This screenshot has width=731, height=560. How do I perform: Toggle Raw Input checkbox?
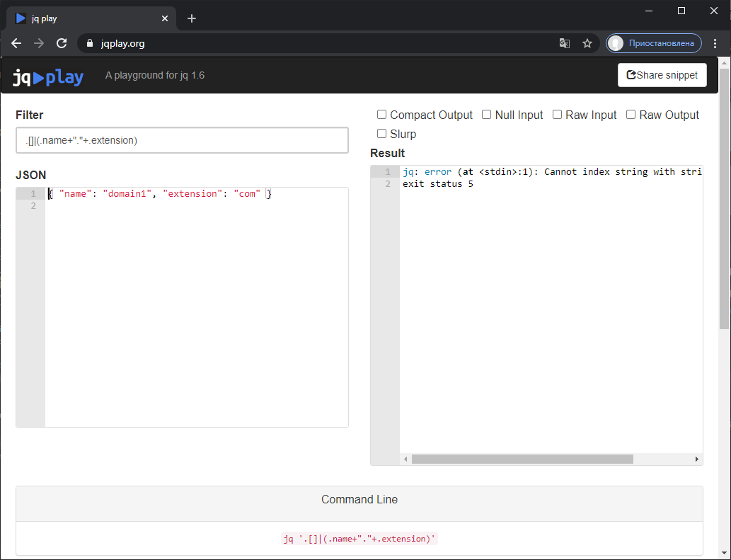558,115
